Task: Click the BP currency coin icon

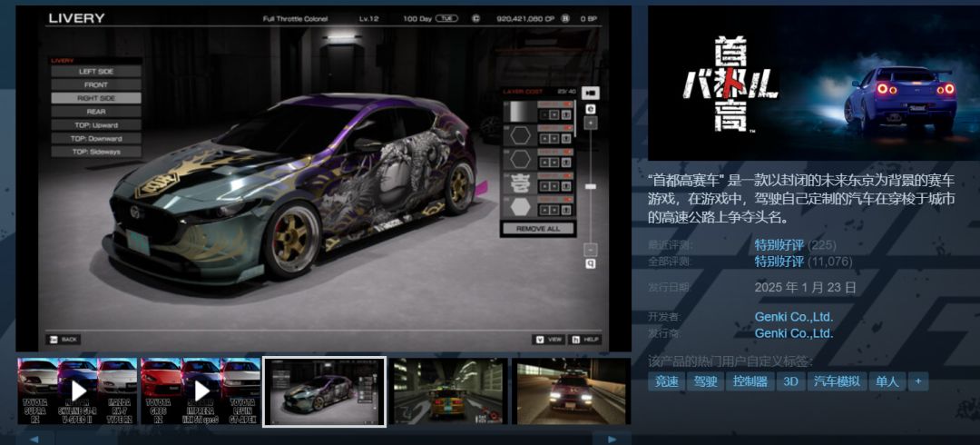Action: pos(565,19)
